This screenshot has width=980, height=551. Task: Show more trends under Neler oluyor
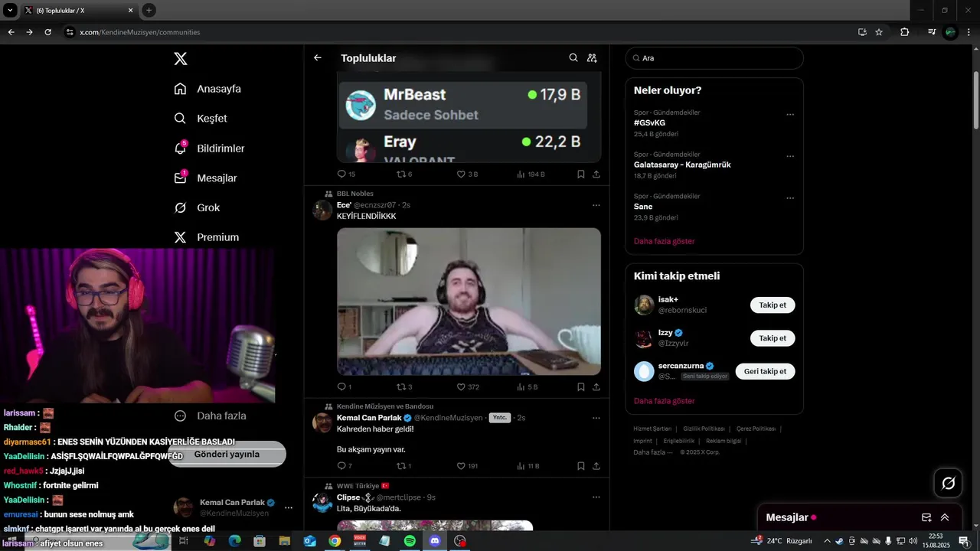coord(664,241)
